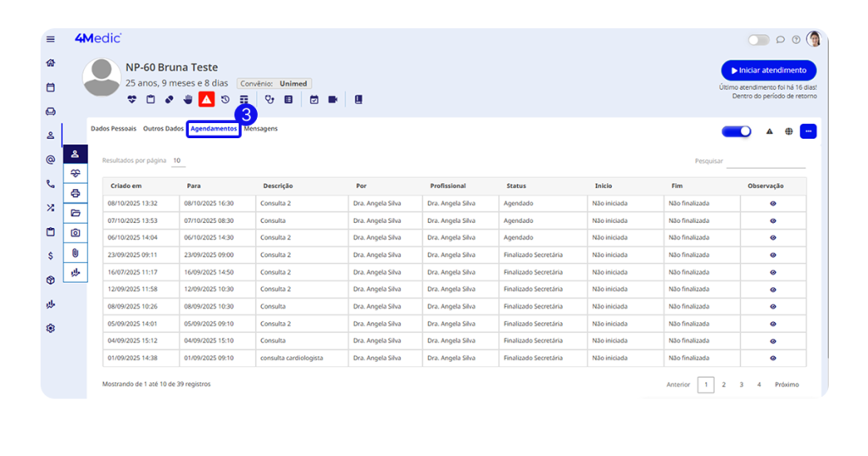Click the camera icon in side panel
This screenshot has width=868, height=456.
[75, 232]
